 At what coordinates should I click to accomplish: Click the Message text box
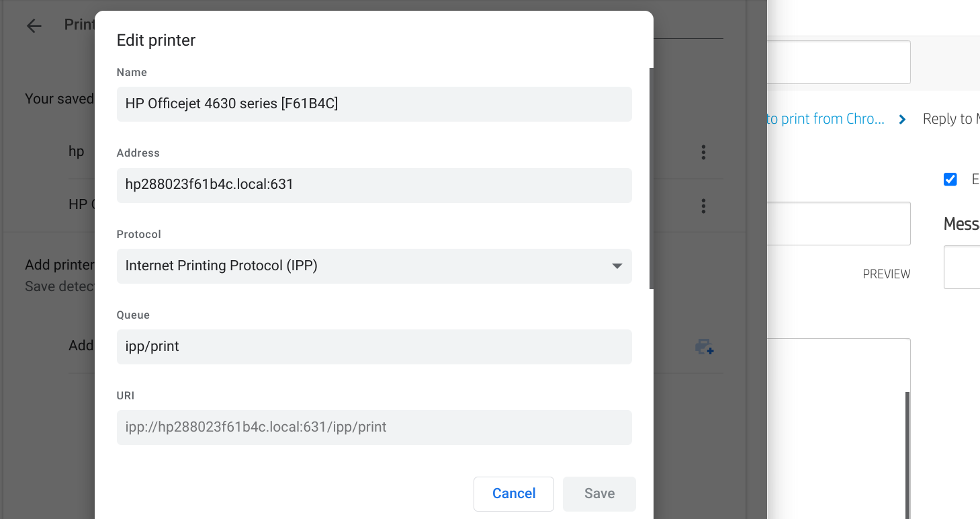click(x=962, y=268)
